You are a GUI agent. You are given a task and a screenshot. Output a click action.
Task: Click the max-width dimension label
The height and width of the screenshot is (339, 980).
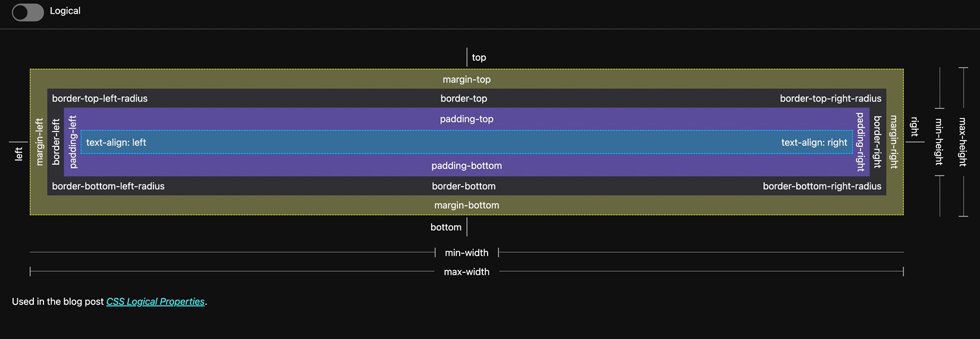click(466, 272)
